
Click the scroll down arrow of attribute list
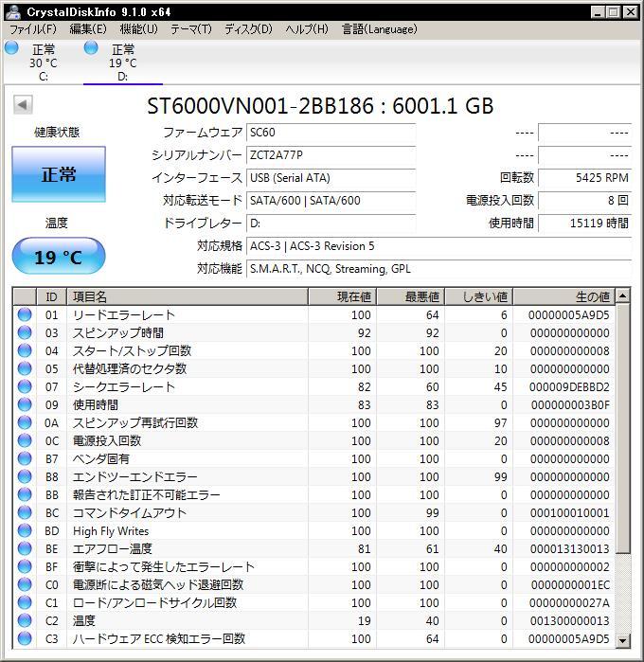[622, 640]
